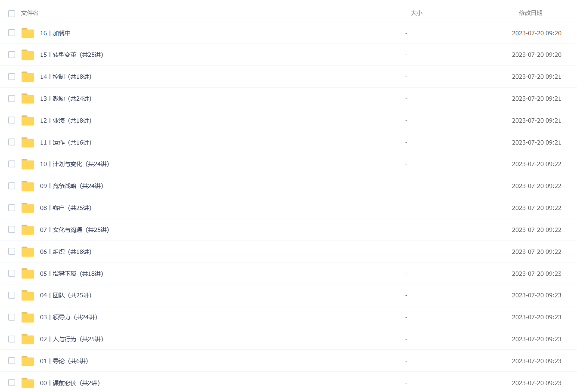Sort by the 文件名 column header
The width and height of the screenshot is (577, 392).
tap(30, 13)
